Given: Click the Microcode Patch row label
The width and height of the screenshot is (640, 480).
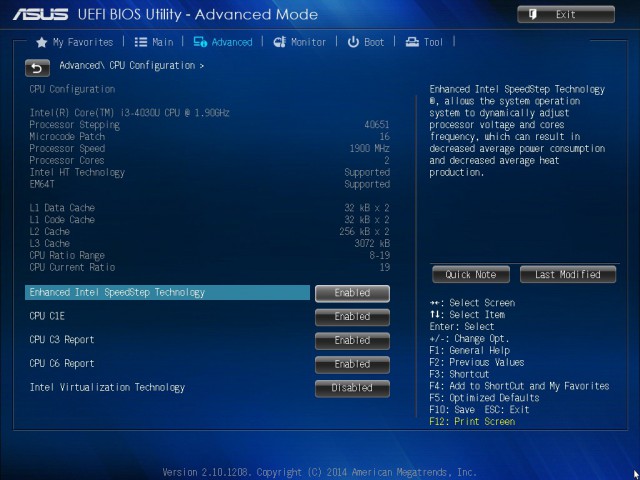Looking at the screenshot, I should coord(67,137).
